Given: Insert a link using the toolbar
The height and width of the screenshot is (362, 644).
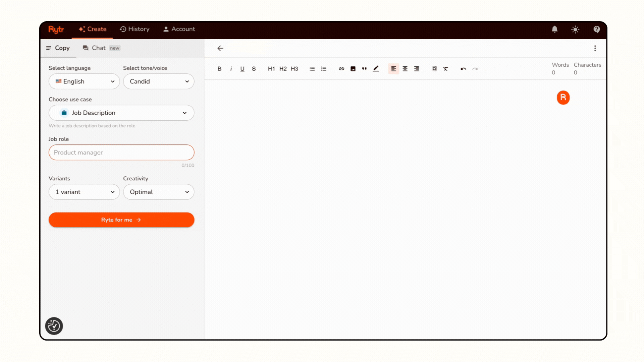Looking at the screenshot, I should coord(341,69).
